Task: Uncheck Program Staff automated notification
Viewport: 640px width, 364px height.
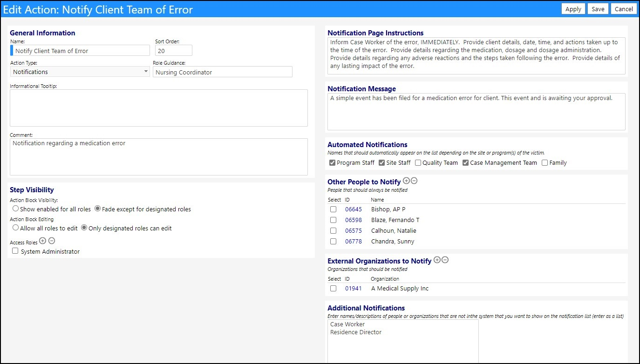Action: (332, 163)
